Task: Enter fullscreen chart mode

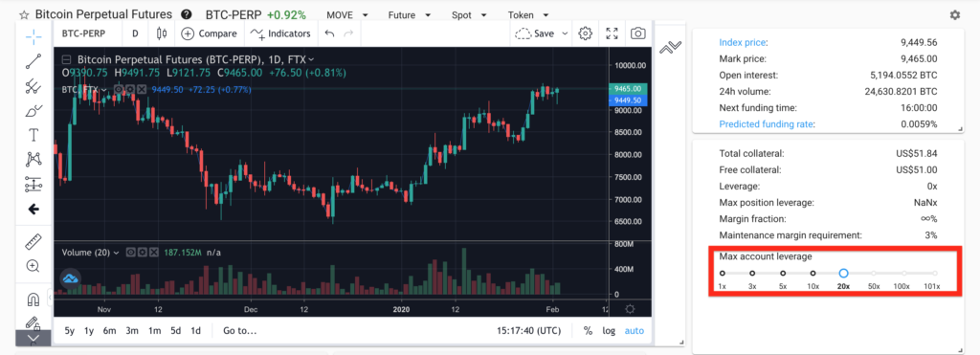Action: click(x=612, y=33)
